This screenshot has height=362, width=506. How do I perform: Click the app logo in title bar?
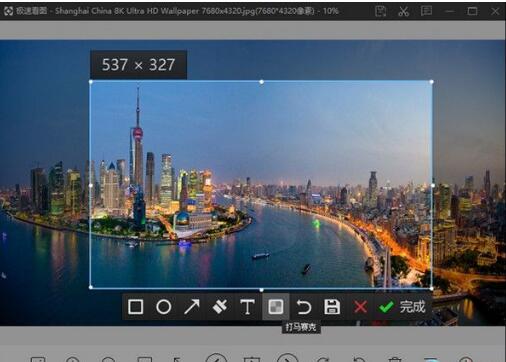[8, 11]
